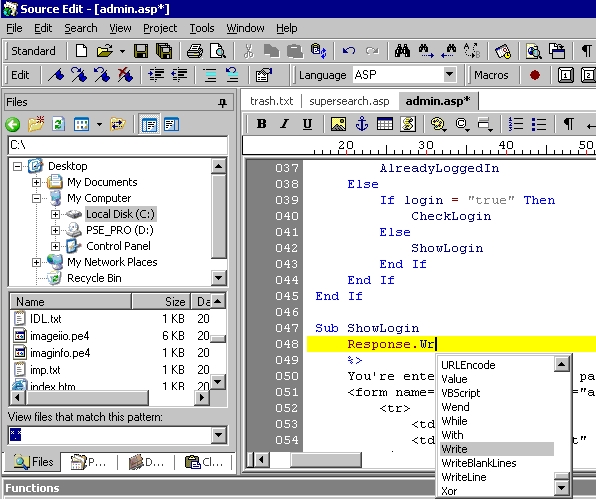
Task: Click the Undo arrow icon
Action: tap(349, 51)
